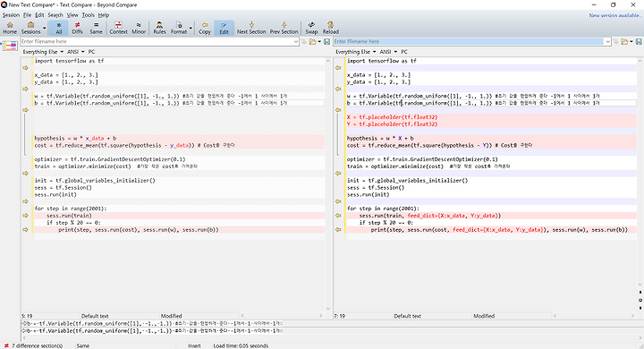Open the Edit menu in menu bar
Screen dimensions: 644x349
tap(39, 15)
